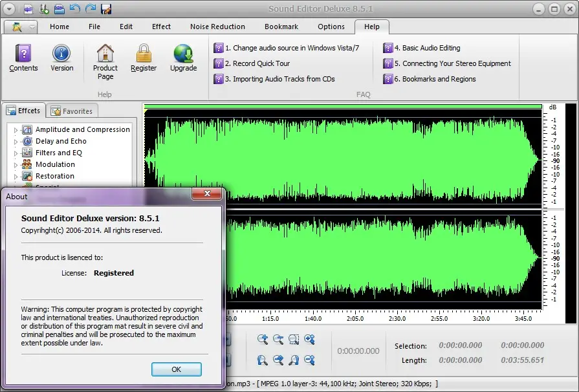Switch to the Favorites panel tab
This screenshot has width=579, height=392.
(x=72, y=111)
